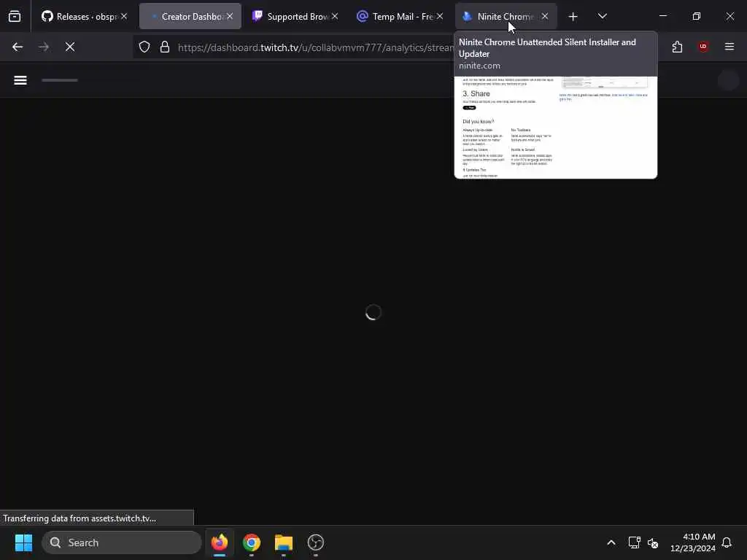This screenshot has height=560, width=747.
Task: Click the Twitch profile avatar placeholder
Action: coord(728,80)
